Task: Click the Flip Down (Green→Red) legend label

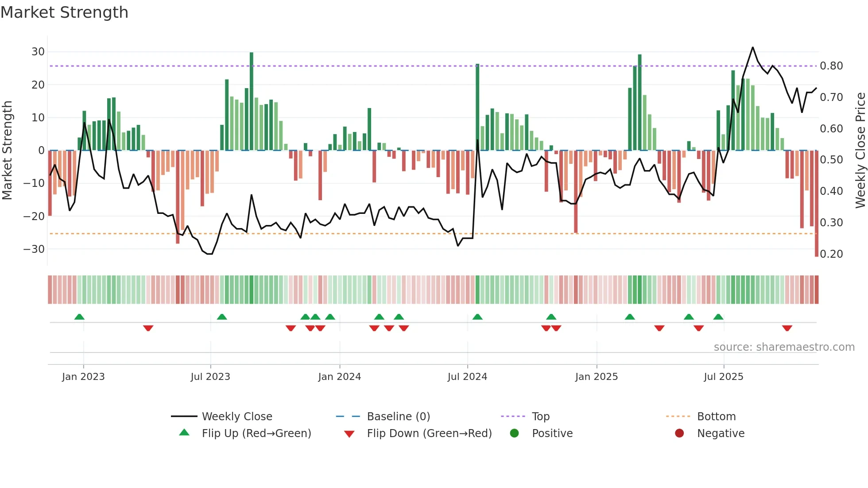Action: (x=429, y=433)
